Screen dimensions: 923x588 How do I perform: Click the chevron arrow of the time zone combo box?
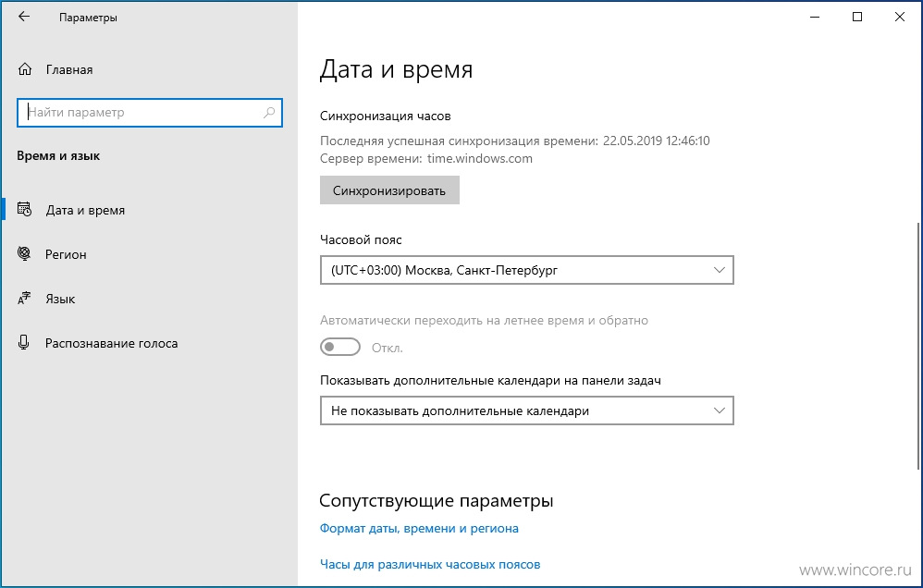(x=719, y=270)
